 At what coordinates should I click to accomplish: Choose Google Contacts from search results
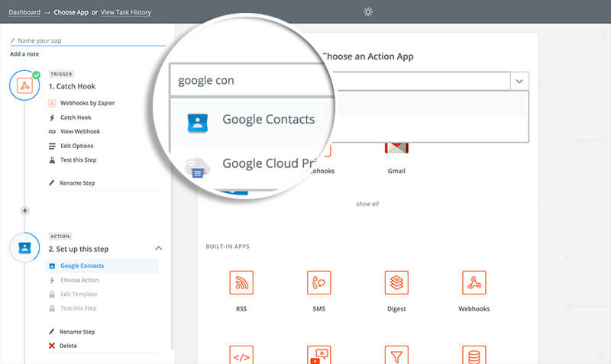(269, 120)
